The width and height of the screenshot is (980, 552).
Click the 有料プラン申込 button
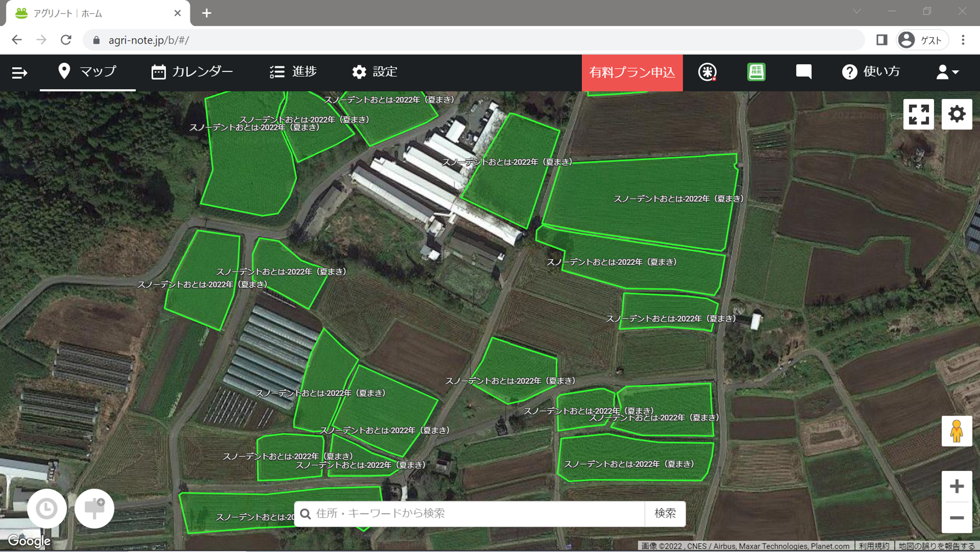(x=632, y=73)
